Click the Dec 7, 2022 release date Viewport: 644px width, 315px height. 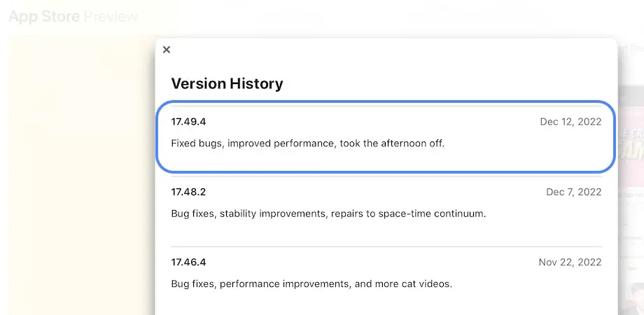pos(573,192)
